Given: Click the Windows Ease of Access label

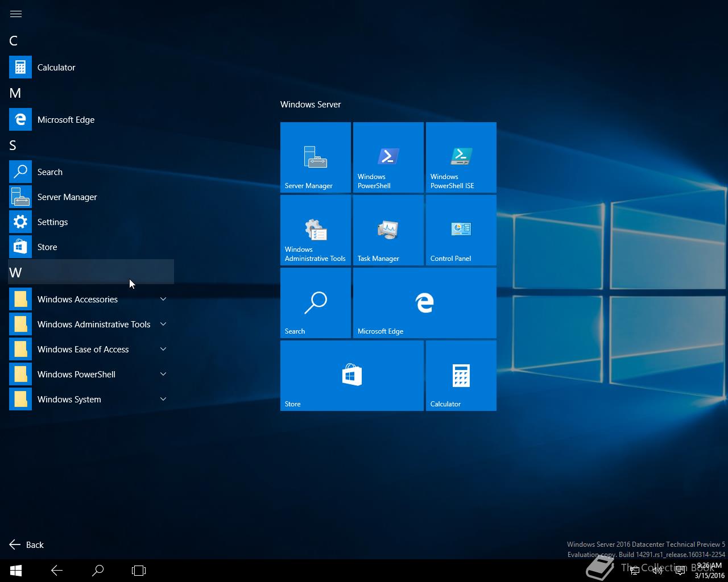Looking at the screenshot, I should coord(83,349).
